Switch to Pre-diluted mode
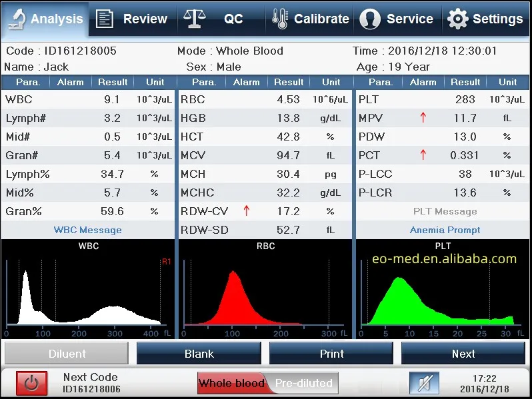This screenshot has width=532, height=399. (x=303, y=383)
